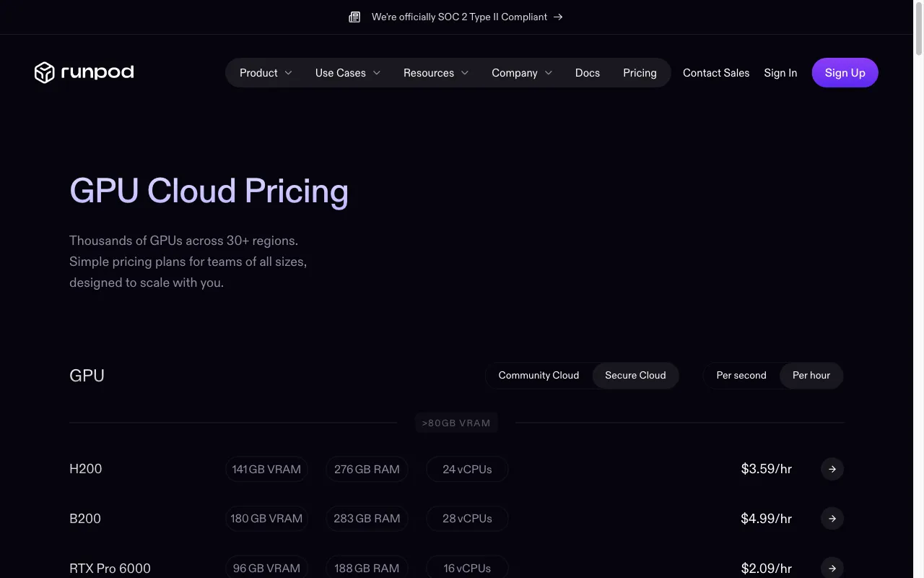The image size is (924, 578).
Task: Open the Use Cases menu
Action: pyautogui.click(x=348, y=73)
